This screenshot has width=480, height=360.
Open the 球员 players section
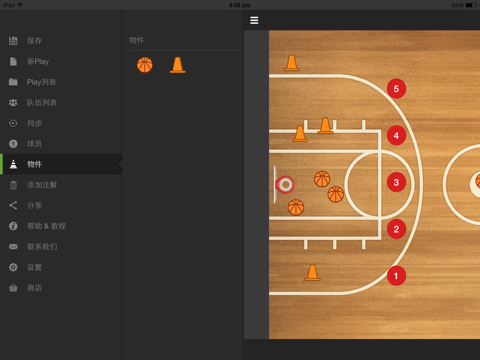(x=61, y=144)
